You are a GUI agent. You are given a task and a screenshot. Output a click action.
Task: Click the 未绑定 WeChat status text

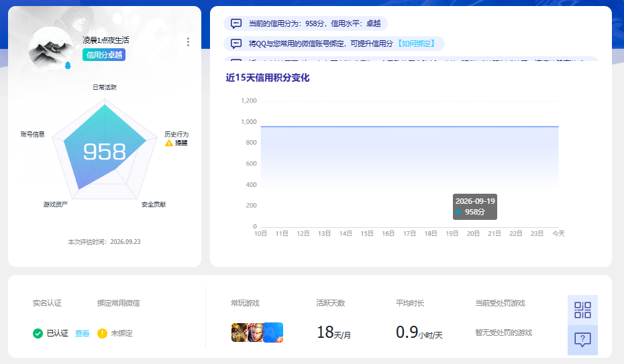click(121, 333)
